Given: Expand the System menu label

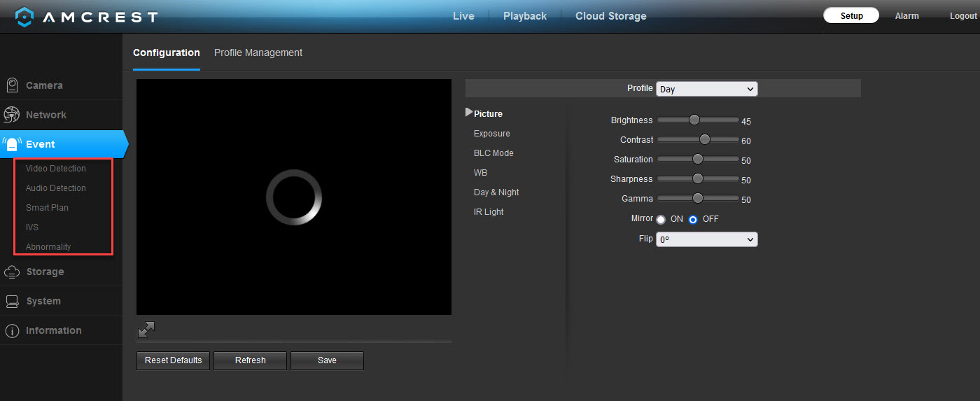Looking at the screenshot, I should coord(43,301).
